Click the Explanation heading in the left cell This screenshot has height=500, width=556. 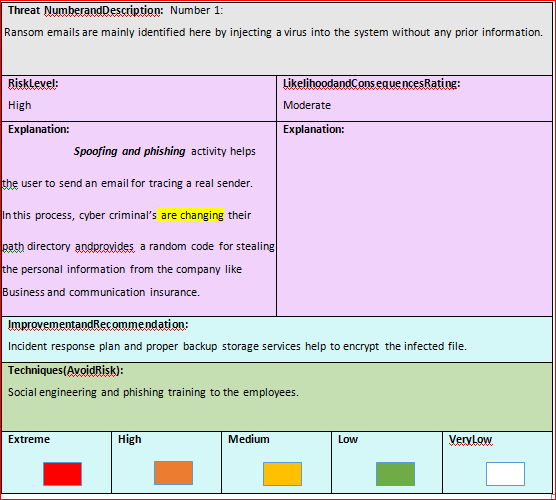click(x=39, y=129)
